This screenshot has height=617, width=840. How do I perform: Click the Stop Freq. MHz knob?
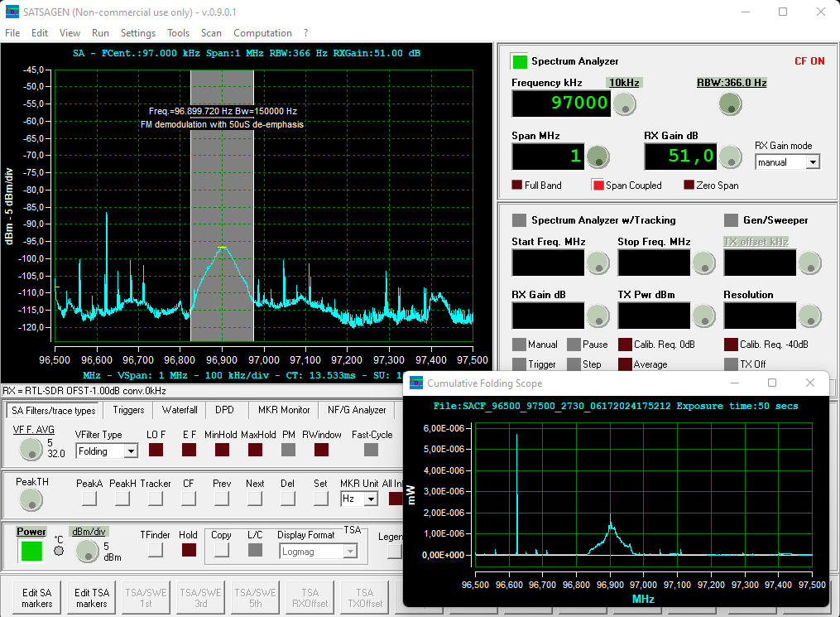(x=704, y=263)
